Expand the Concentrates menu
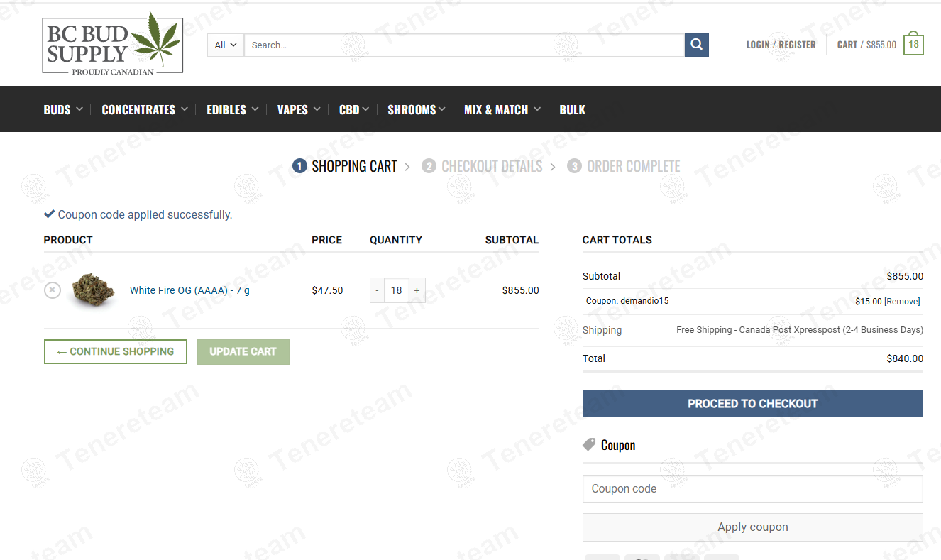 pos(145,109)
